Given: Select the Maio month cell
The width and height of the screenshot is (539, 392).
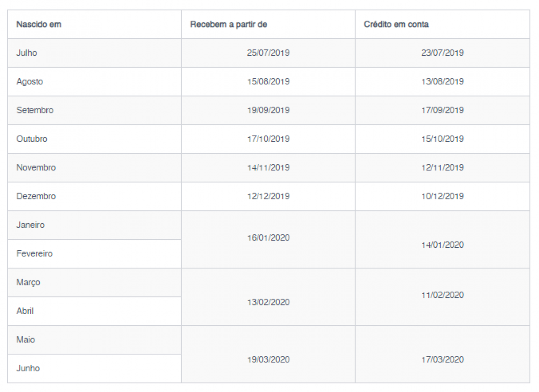Looking at the screenshot, I should [x=26, y=340].
